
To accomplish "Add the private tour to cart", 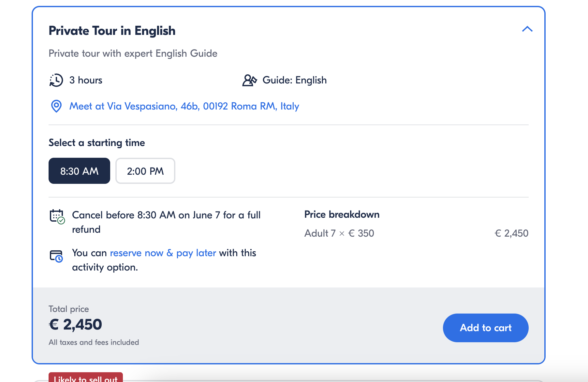I will [486, 328].
